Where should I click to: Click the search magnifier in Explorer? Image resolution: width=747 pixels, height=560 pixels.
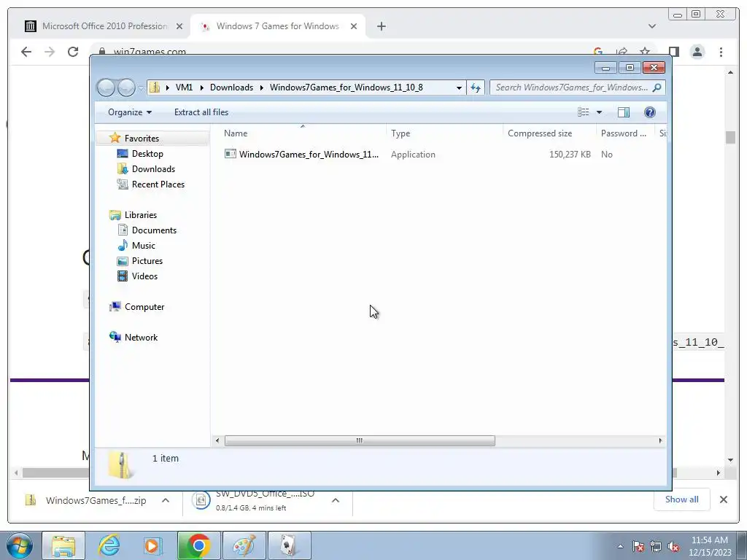657,87
